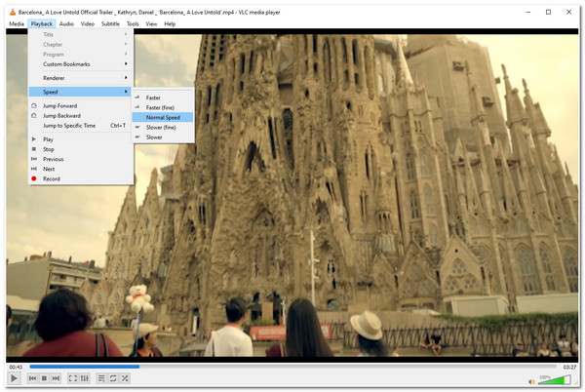This screenshot has width=585, height=392.
Task: Open the Media menu
Action: pyautogui.click(x=17, y=23)
